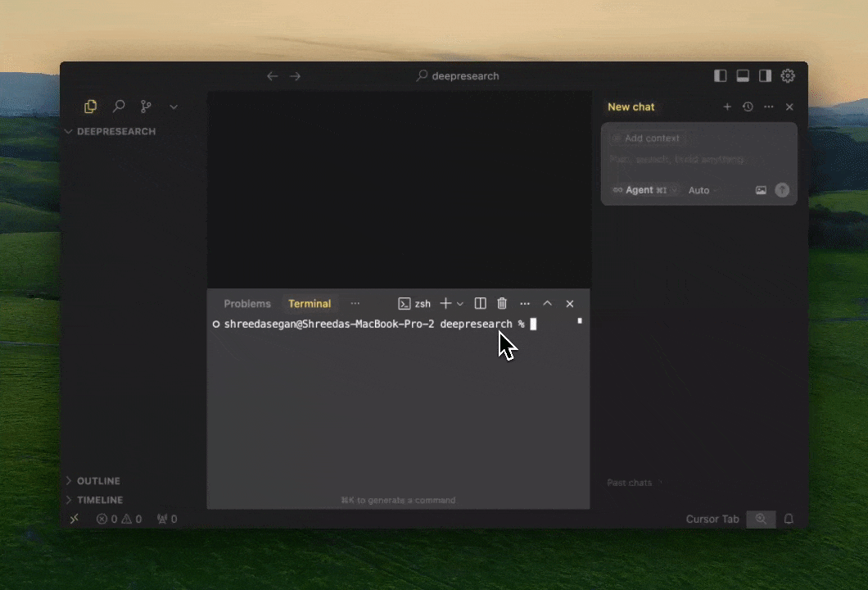Split the terminal pane
The image size is (868, 590).
pyautogui.click(x=481, y=303)
